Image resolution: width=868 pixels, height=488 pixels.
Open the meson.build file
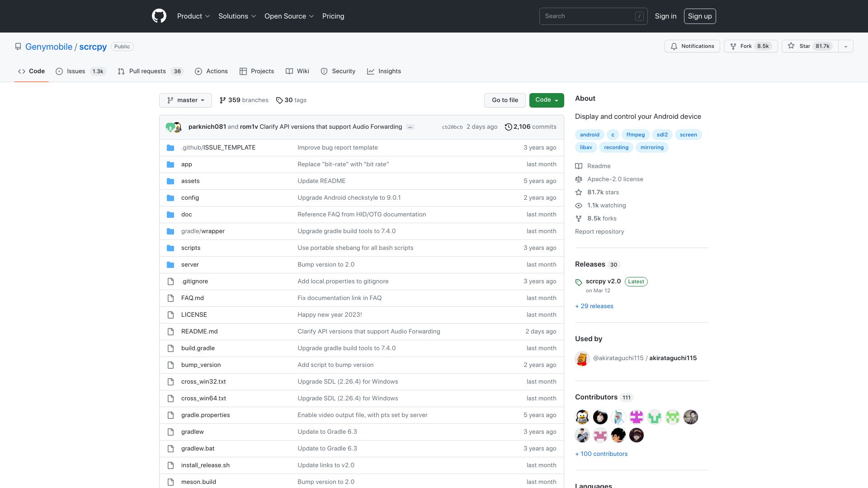[198, 482]
